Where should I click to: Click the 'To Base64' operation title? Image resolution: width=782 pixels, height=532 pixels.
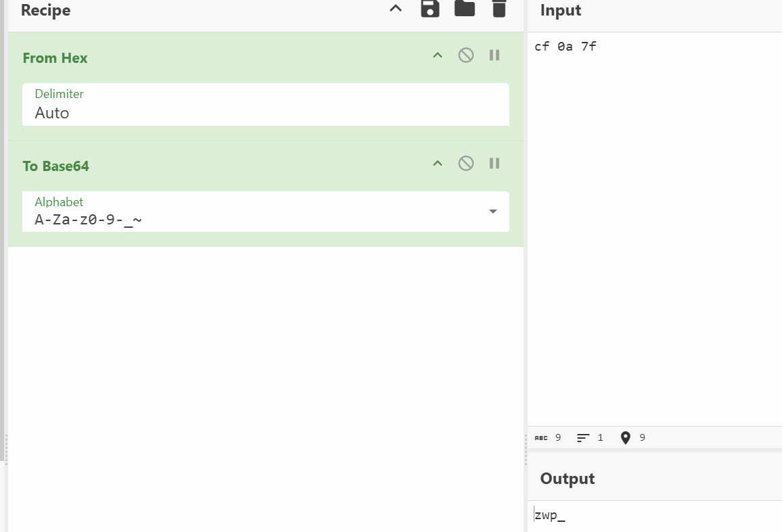coord(56,166)
